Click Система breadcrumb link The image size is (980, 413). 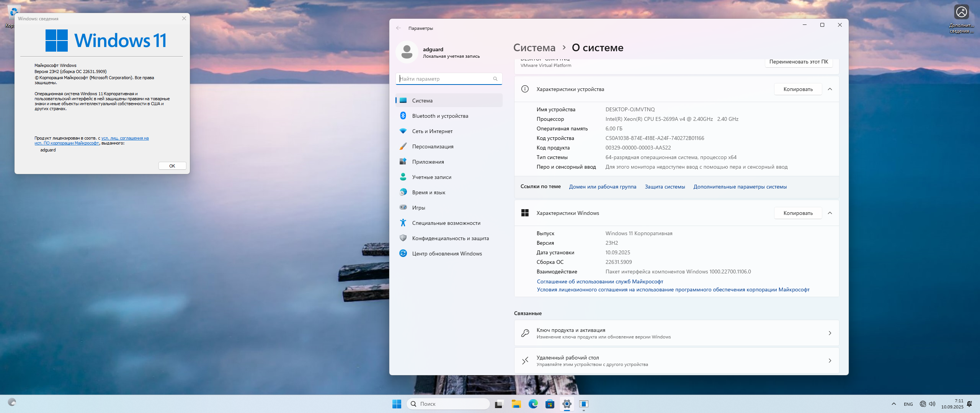pyautogui.click(x=534, y=48)
